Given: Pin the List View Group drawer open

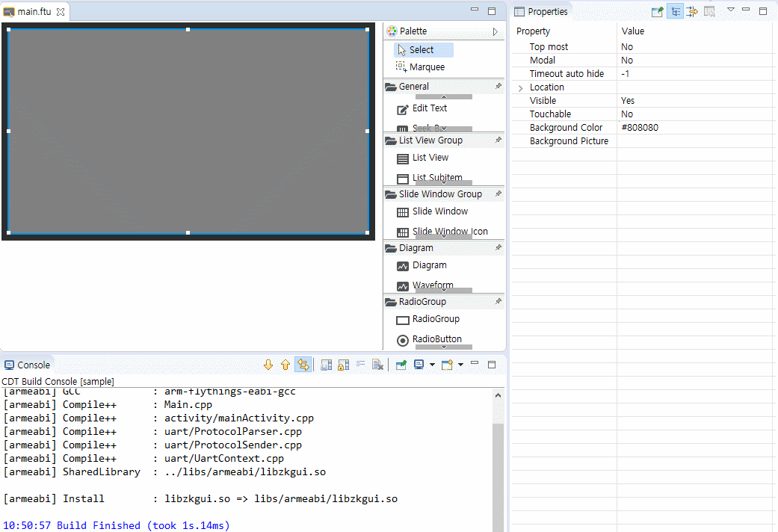Looking at the screenshot, I should click(x=498, y=140).
